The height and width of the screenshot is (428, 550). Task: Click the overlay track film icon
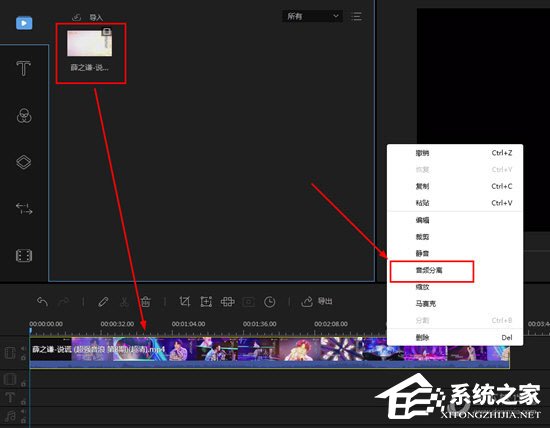(x=10, y=379)
